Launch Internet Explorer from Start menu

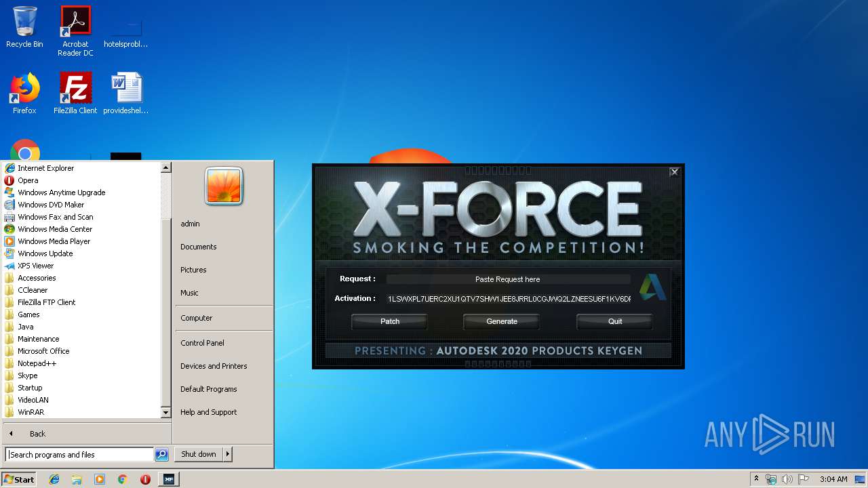click(x=45, y=168)
